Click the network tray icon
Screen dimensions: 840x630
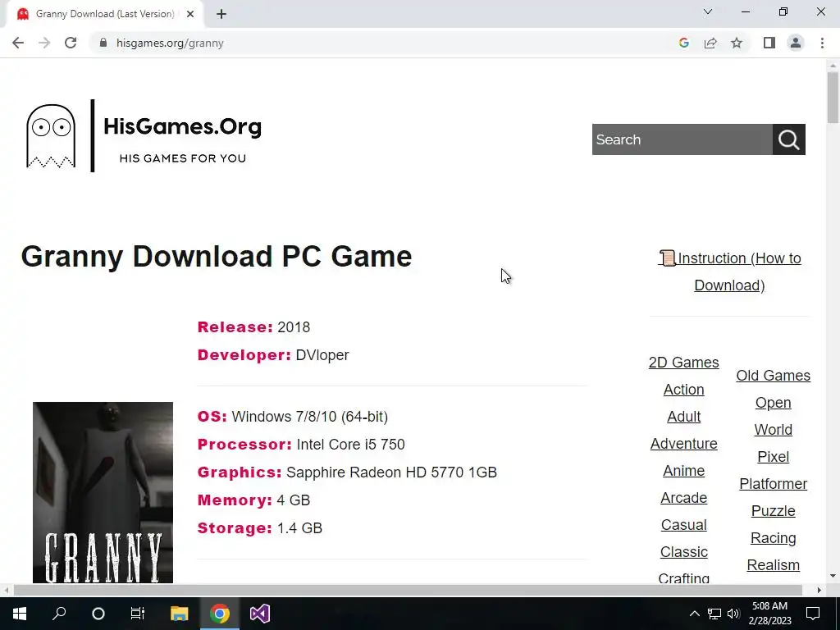point(714,614)
